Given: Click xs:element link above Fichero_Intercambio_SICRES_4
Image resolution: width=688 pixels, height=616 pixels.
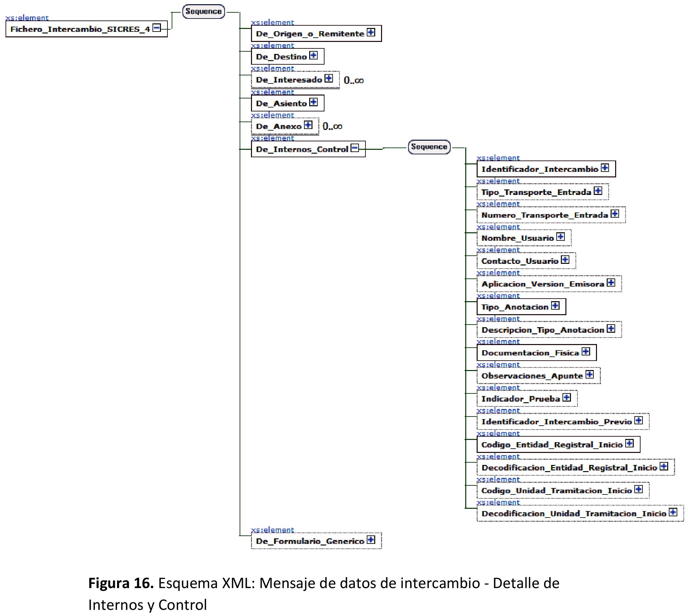Looking at the screenshot, I should [x=27, y=18].
